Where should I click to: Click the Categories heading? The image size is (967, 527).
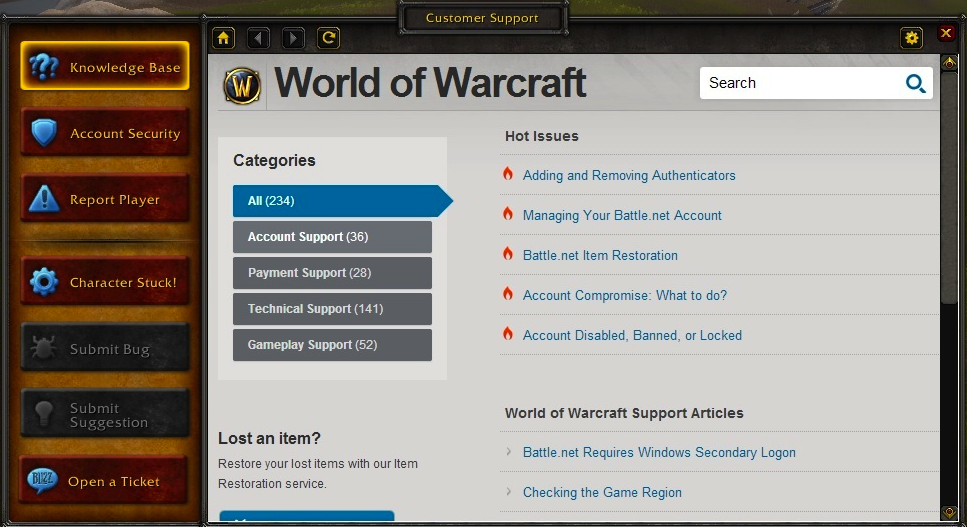274,160
